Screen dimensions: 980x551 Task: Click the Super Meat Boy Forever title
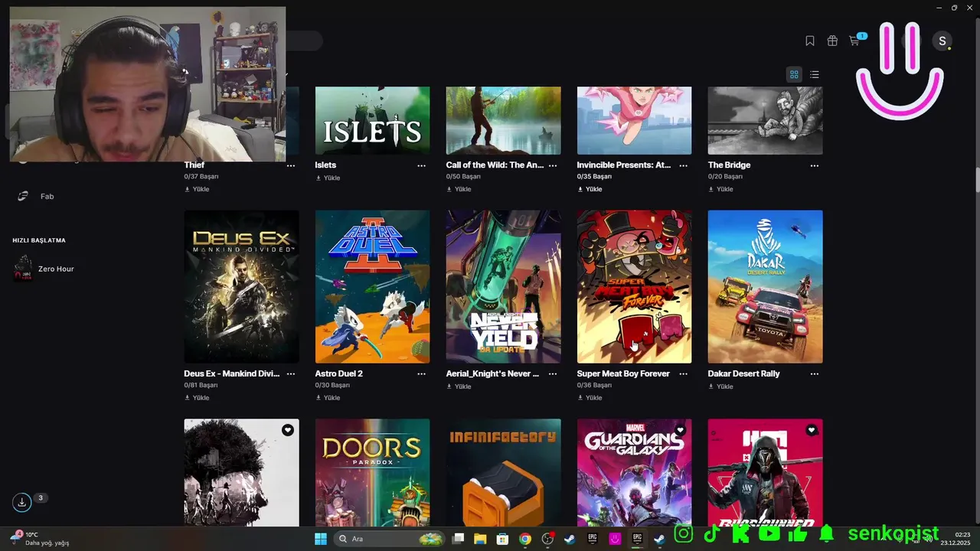(x=623, y=374)
